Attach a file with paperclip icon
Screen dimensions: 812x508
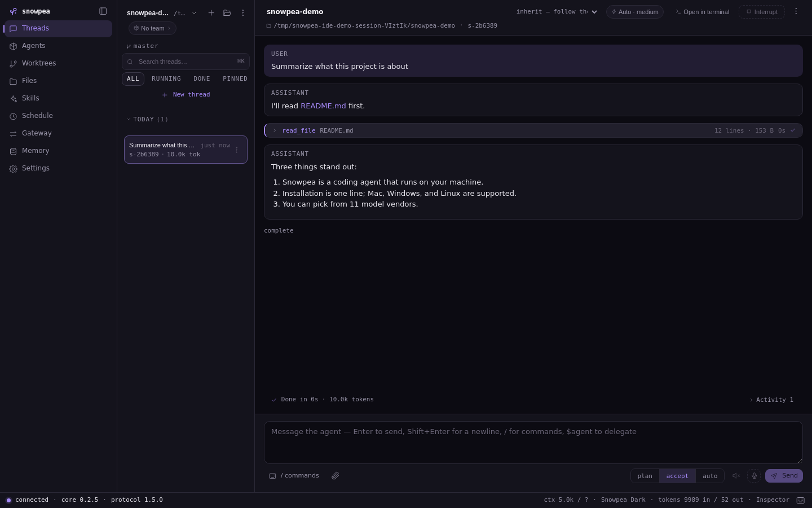tap(335, 476)
